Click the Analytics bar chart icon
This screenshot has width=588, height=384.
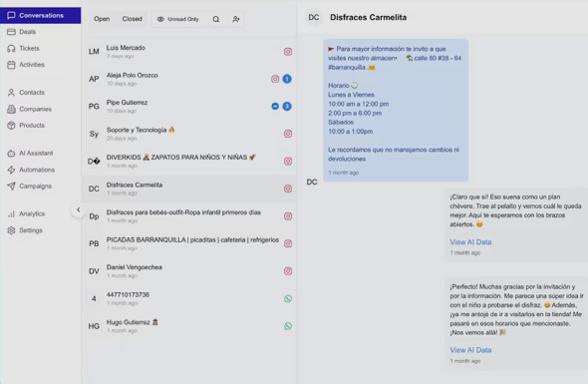pyautogui.click(x=11, y=214)
